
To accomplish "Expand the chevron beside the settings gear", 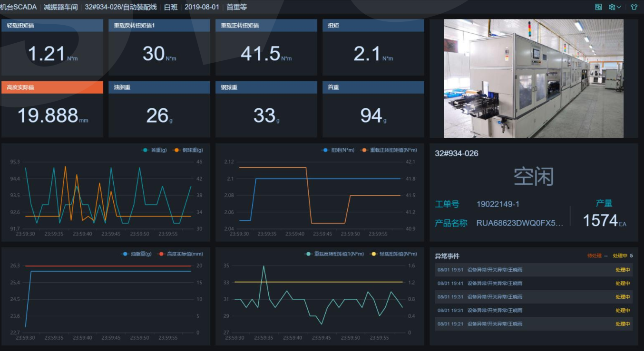I will pos(619,7).
